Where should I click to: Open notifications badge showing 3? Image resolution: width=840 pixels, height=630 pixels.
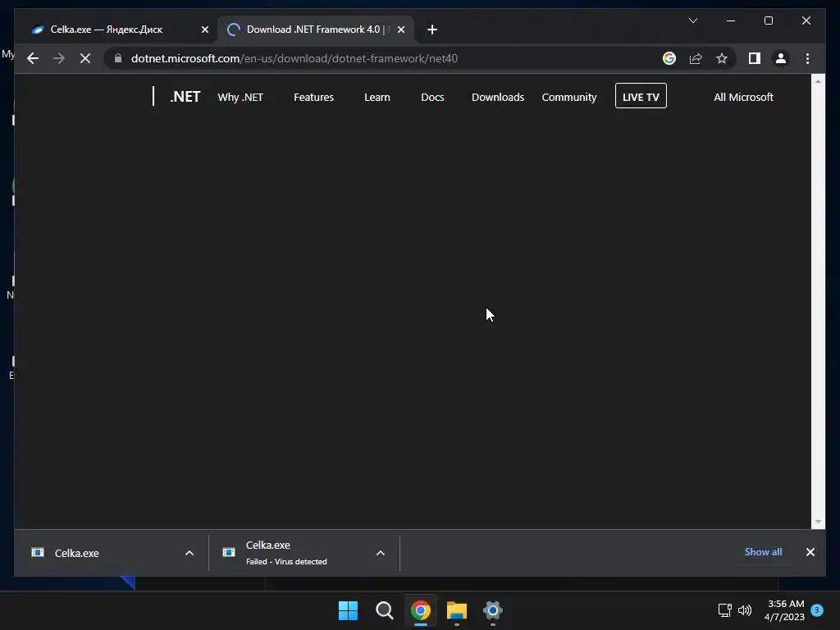pos(816,610)
